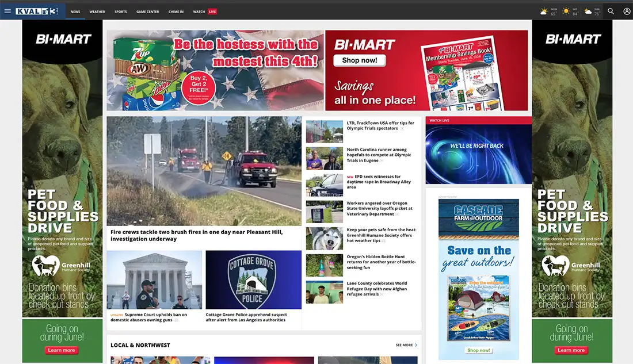Click Saturday's sunny forecast icon
Image resolution: width=633 pixels, height=364 pixels.
[566, 12]
